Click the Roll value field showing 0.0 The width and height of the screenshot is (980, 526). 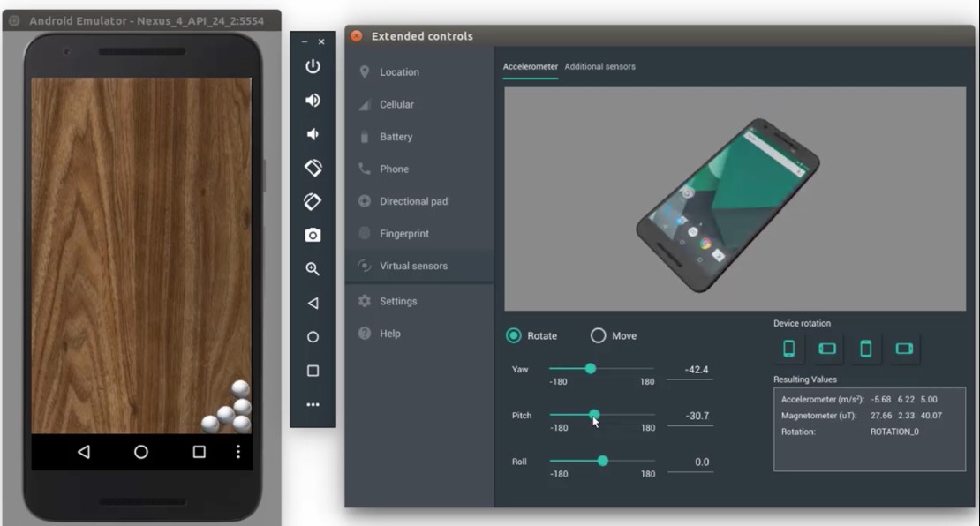(690, 462)
